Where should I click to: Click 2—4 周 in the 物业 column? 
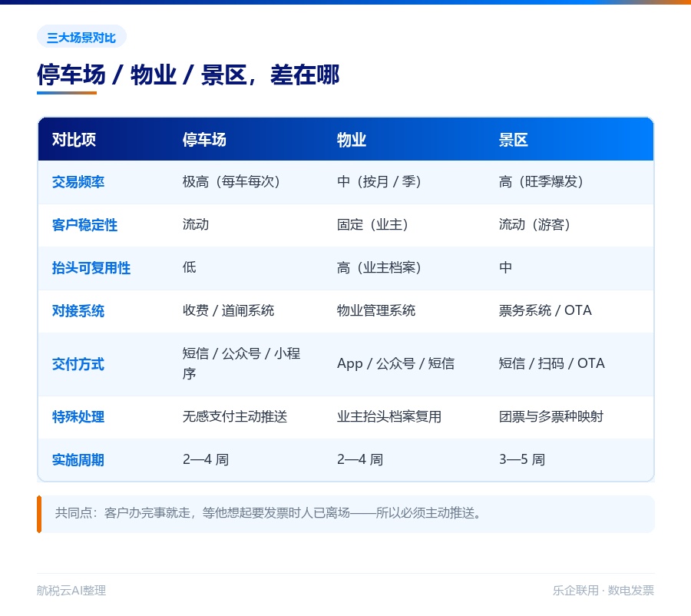[360, 459]
